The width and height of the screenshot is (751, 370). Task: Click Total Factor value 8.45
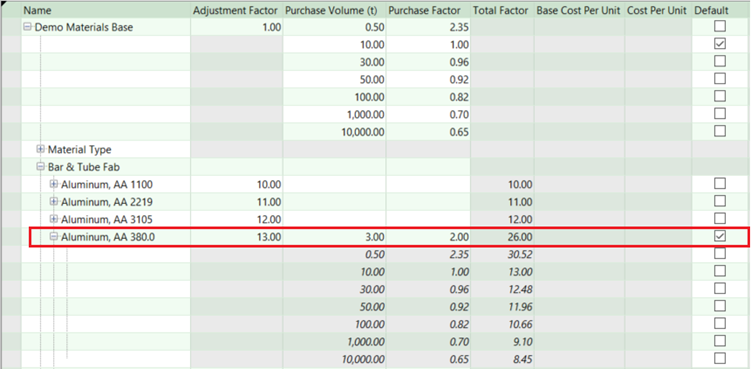pos(502,359)
